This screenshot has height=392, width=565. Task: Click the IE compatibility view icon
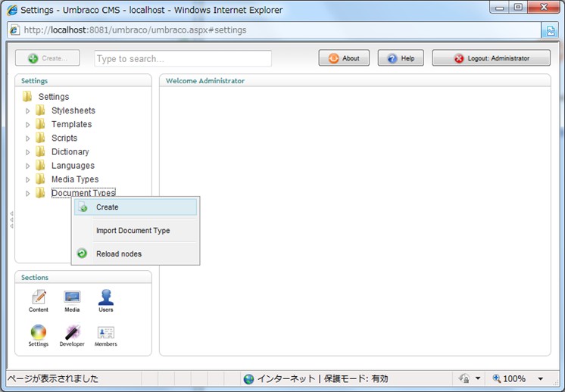[x=550, y=30]
